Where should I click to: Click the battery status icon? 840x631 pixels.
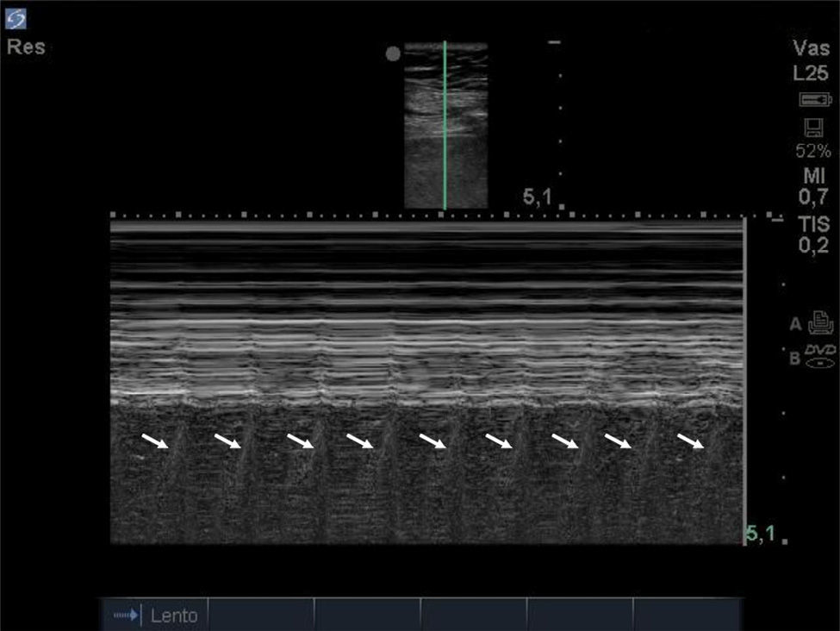point(813,100)
